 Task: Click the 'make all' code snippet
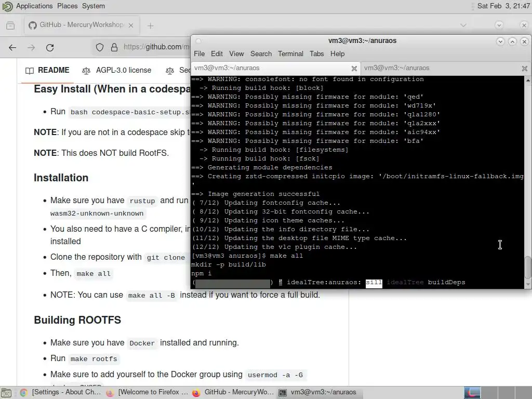pos(94,273)
